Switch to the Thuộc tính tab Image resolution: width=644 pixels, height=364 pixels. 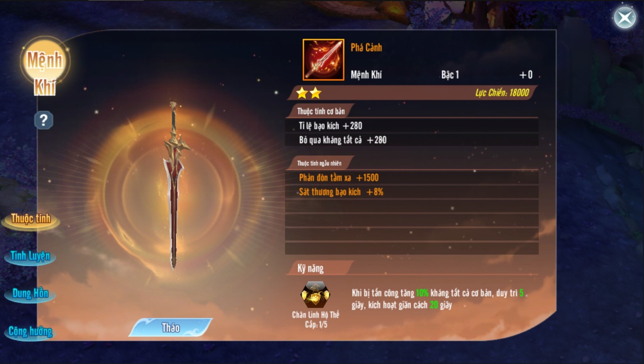(31, 219)
